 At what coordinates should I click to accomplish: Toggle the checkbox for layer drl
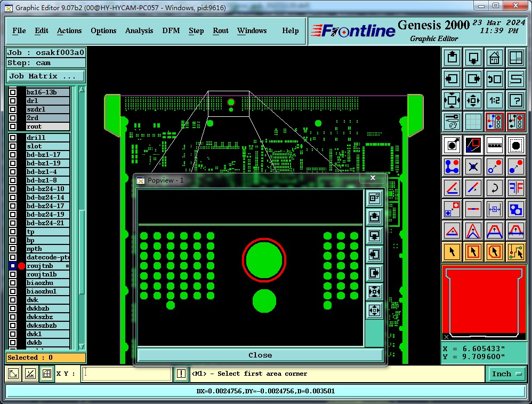coord(13,100)
